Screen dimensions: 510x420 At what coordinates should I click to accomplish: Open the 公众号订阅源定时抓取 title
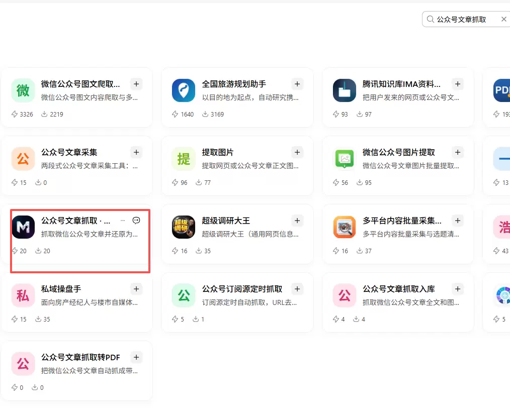(x=242, y=289)
